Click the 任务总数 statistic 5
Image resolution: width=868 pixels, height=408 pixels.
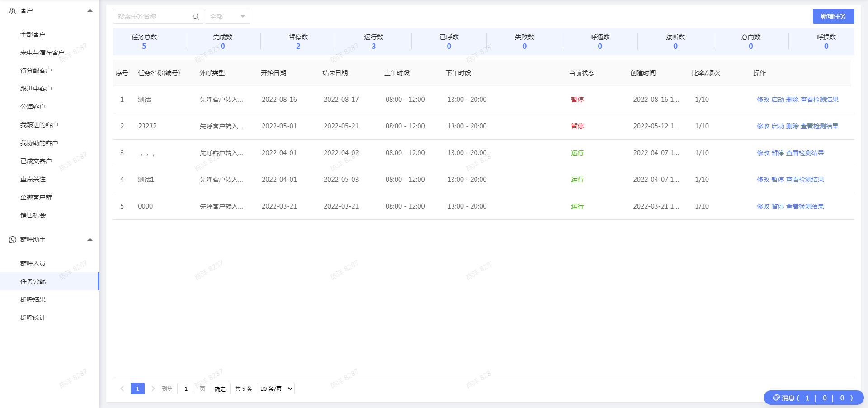point(144,46)
